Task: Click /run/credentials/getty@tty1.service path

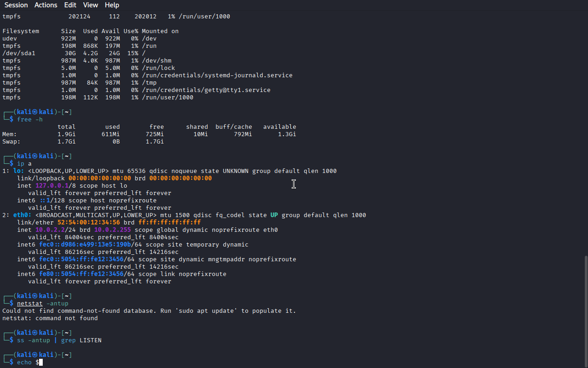Action: click(x=206, y=90)
